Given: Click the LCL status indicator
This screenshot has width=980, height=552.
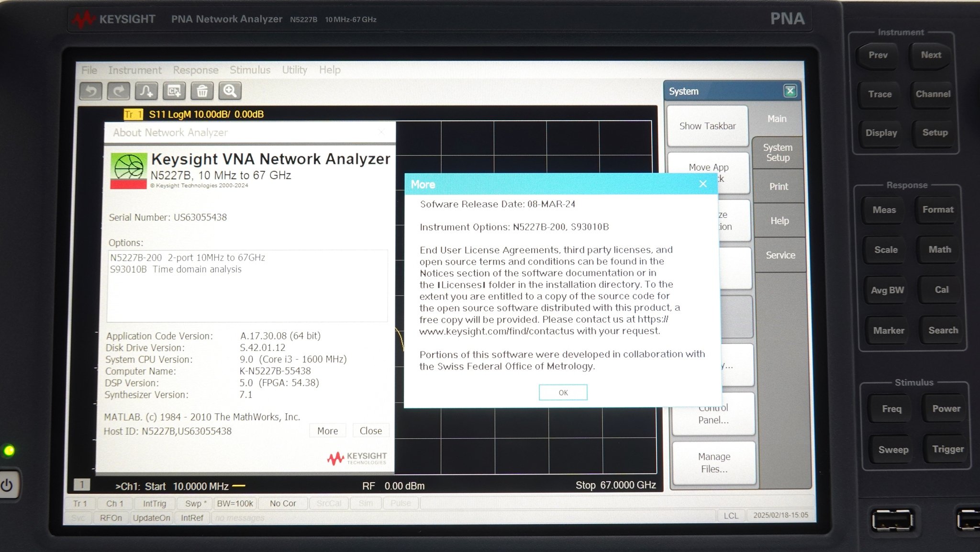Looking at the screenshot, I should [731, 516].
